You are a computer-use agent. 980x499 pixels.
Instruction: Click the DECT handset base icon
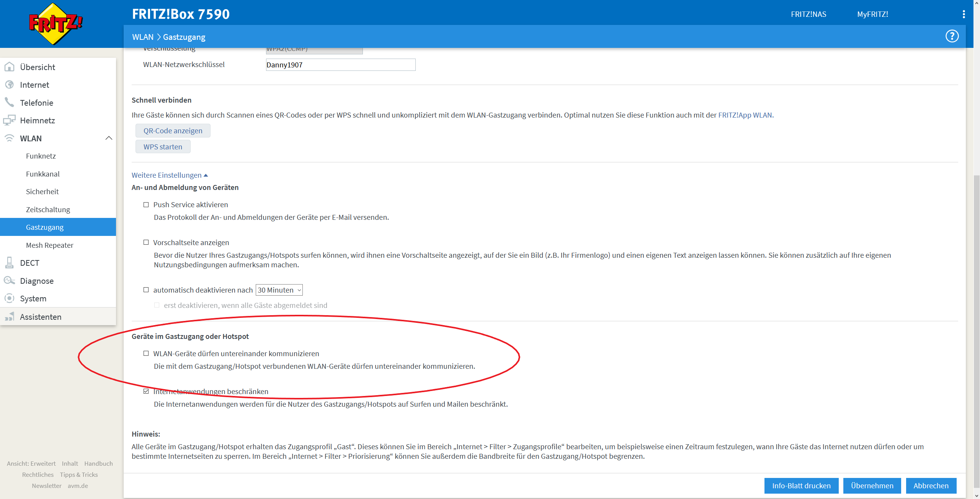pos(9,263)
